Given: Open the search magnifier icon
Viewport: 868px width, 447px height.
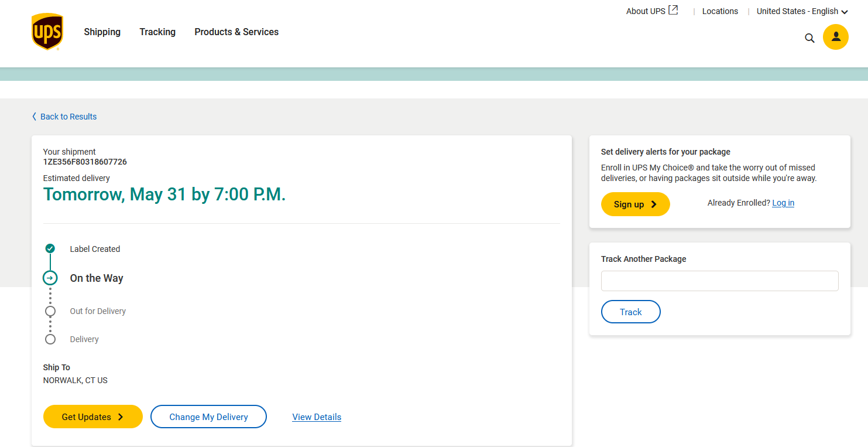Looking at the screenshot, I should pyautogui.click(x=809, y=38).
